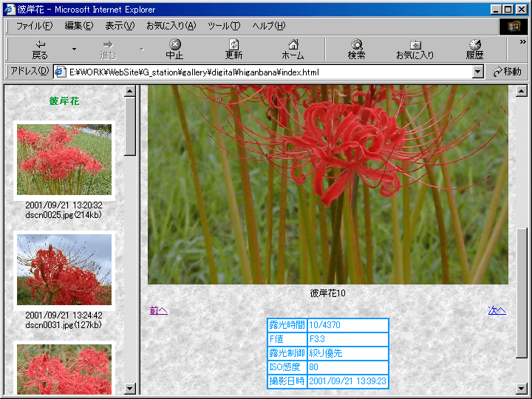Click the text dscn0025.jpg(214kb)
Screen dimensions: 532x399
64,215
